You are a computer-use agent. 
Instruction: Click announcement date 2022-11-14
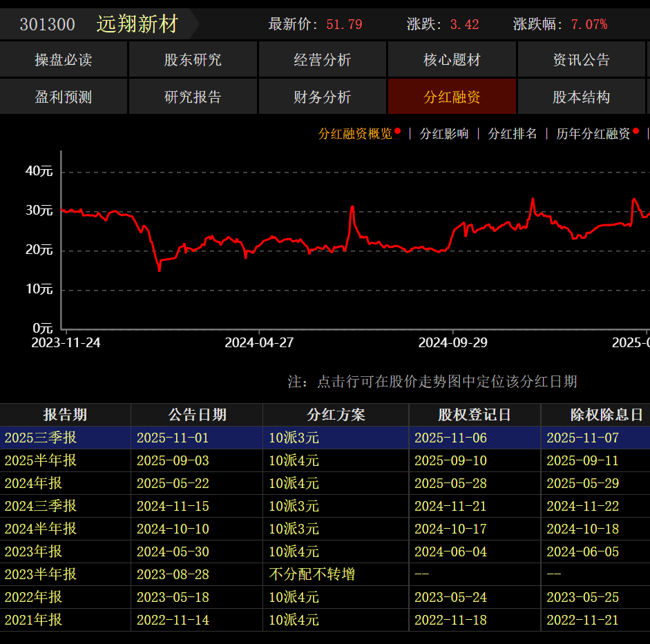173,620
